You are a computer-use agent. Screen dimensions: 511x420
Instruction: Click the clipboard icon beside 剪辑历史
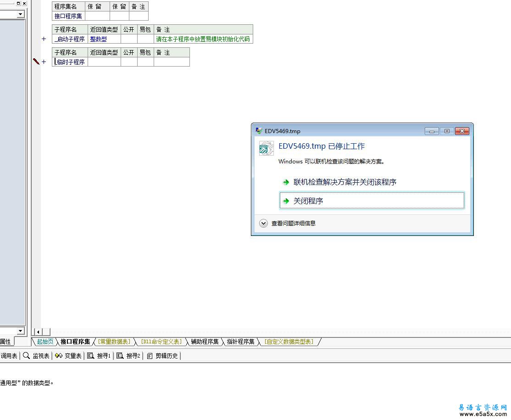(150, 356)
